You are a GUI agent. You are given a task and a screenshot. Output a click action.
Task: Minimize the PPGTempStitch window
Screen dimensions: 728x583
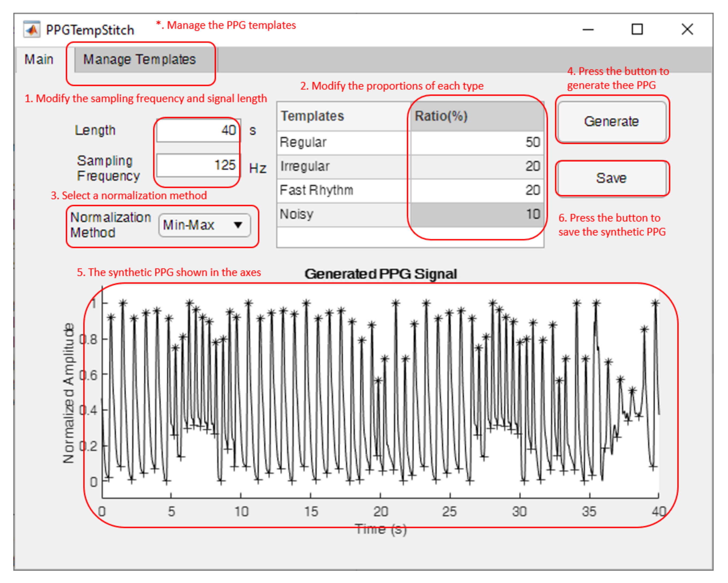coord(588,30)
